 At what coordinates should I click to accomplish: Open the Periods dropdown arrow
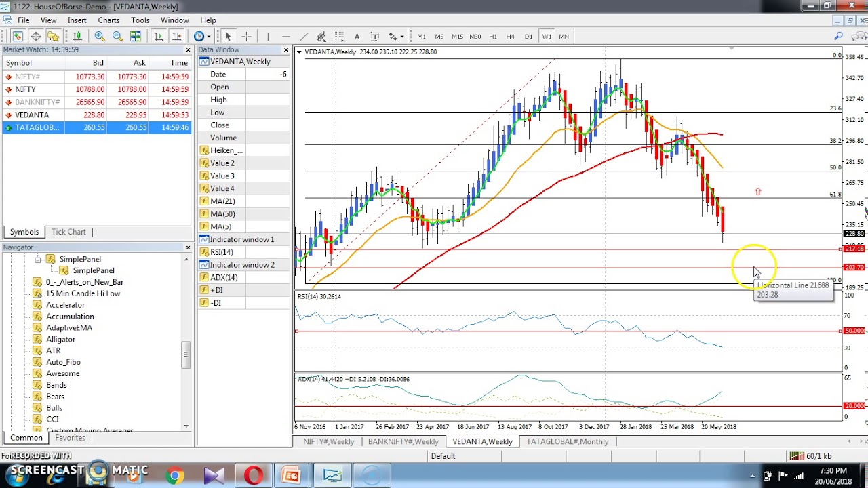[208, 36]
